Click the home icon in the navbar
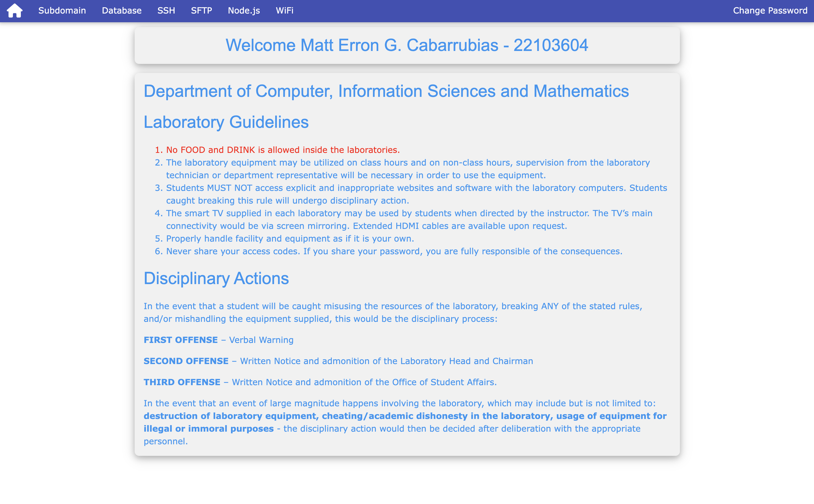This screenshot has width=814, height=504. (14, 11)
